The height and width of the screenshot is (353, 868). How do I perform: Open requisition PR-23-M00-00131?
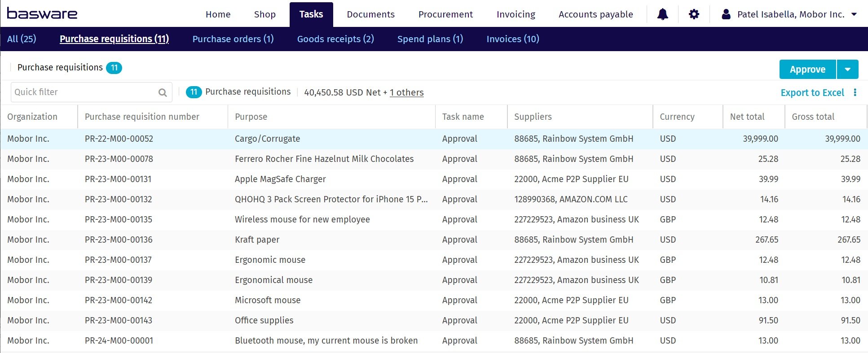(118, 179)
